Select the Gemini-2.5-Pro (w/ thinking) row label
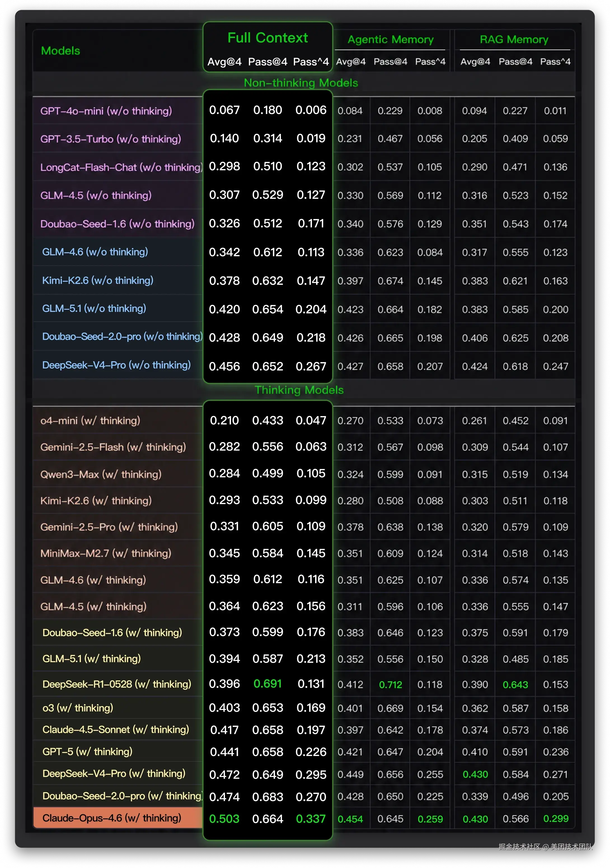The width and height of the screenshot is (610, 868). 109,527
